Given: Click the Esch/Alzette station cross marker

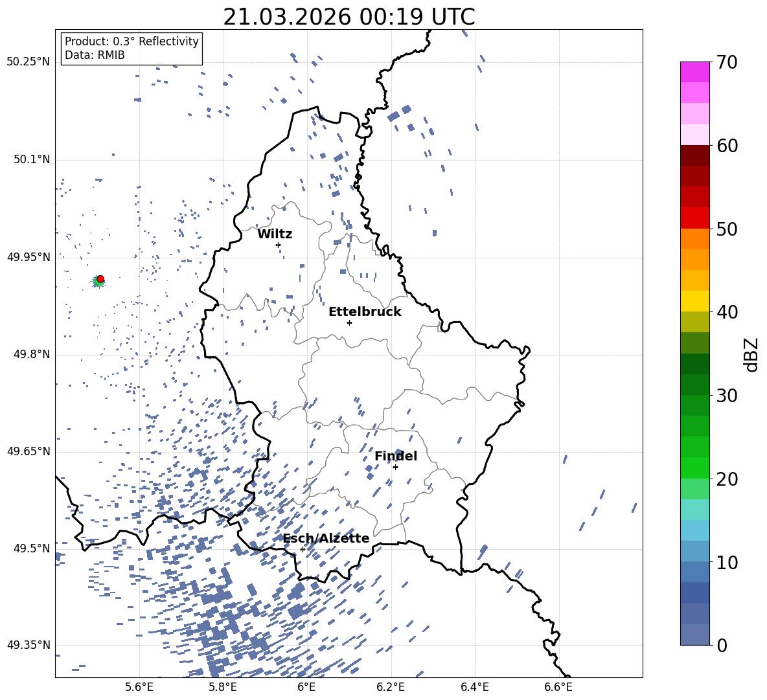Looking at the screenshot, I should tap(303, 549).
